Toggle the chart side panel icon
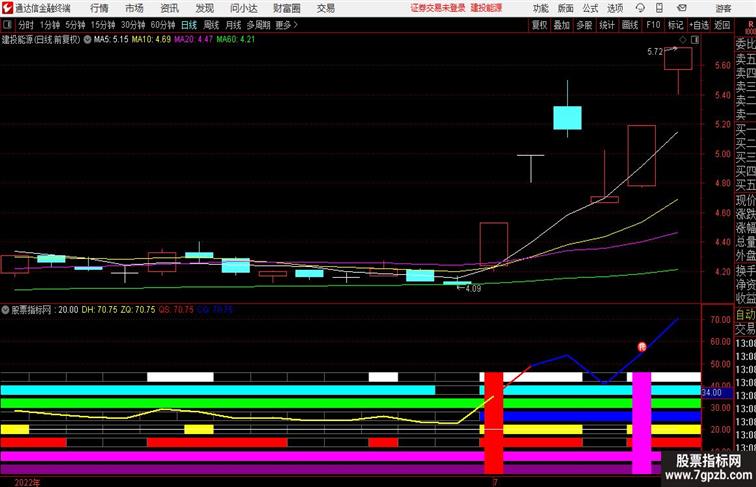Viewport: 756px width, 487px height. tap(695, 40)
